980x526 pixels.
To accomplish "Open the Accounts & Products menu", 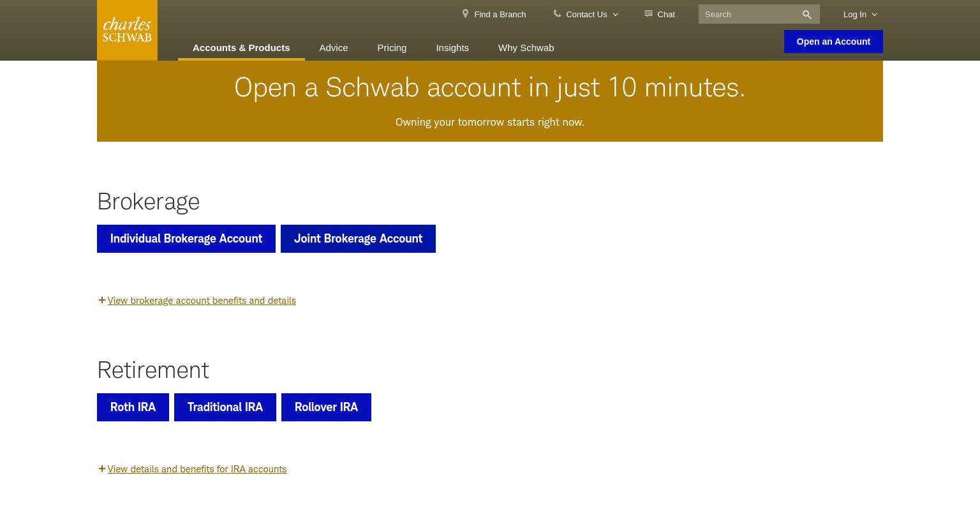I will click(x=241, y=48).
